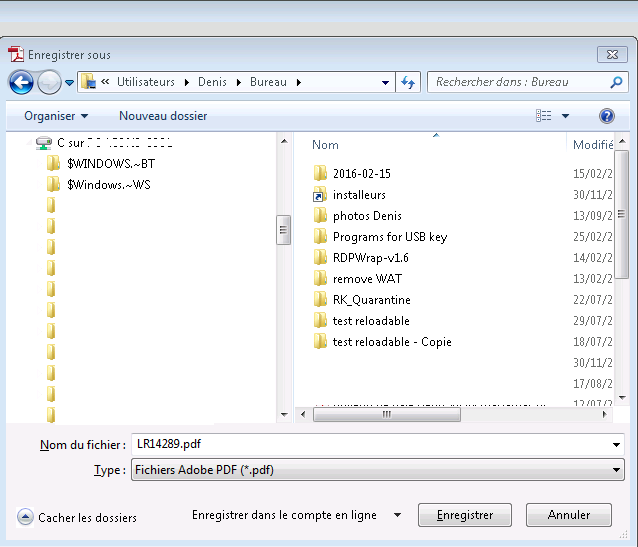Select the remove WAT folder

[357, 279]
